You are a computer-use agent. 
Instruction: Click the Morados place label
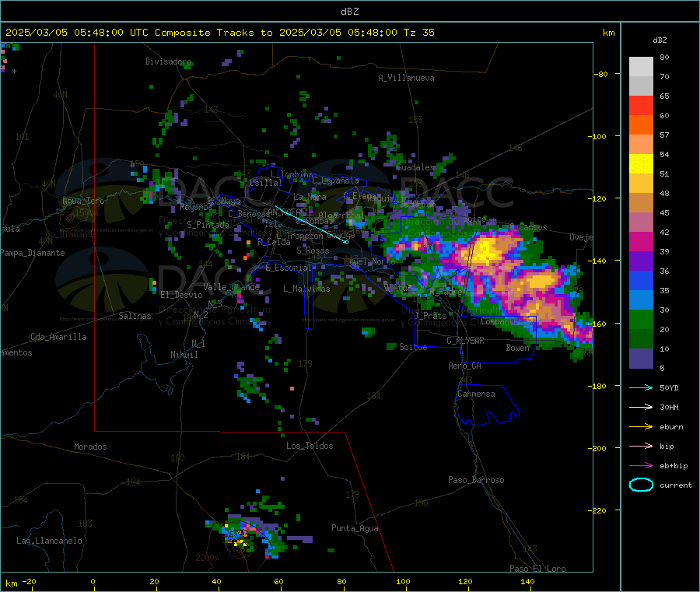[x=90, y=447]
